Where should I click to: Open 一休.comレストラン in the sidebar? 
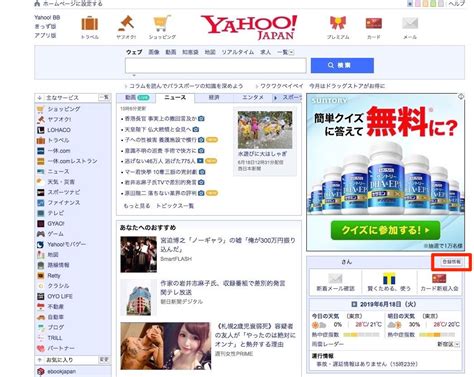tap(72, 161)
